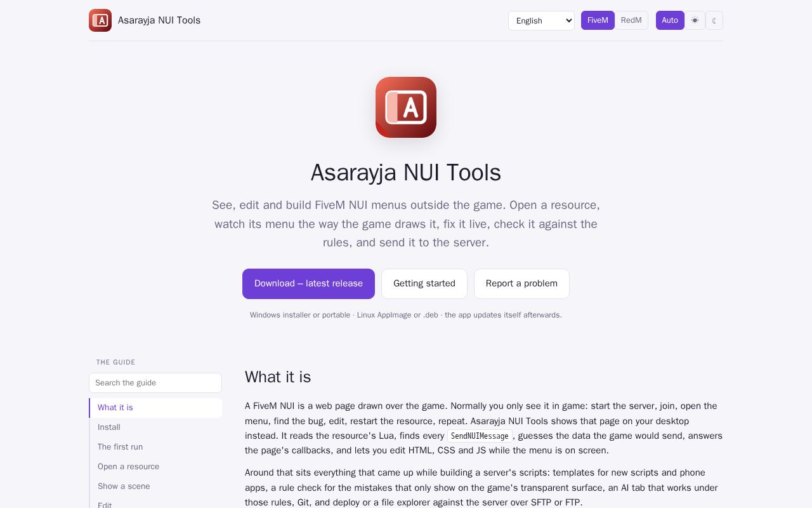The height and width of the screenshot is (508, 812).
Task: Click the 'What it is' section heading
Action: (x=278, y=377)
